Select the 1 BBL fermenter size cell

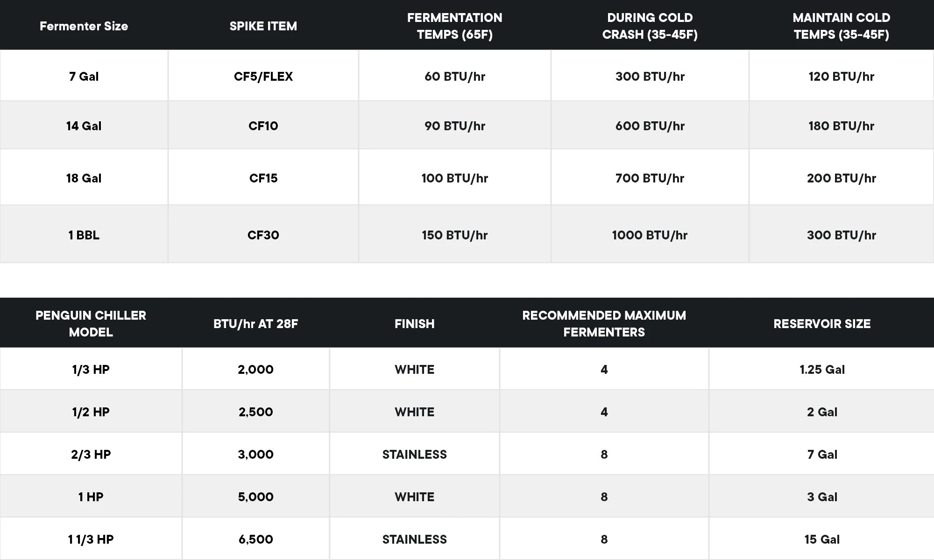84,235
